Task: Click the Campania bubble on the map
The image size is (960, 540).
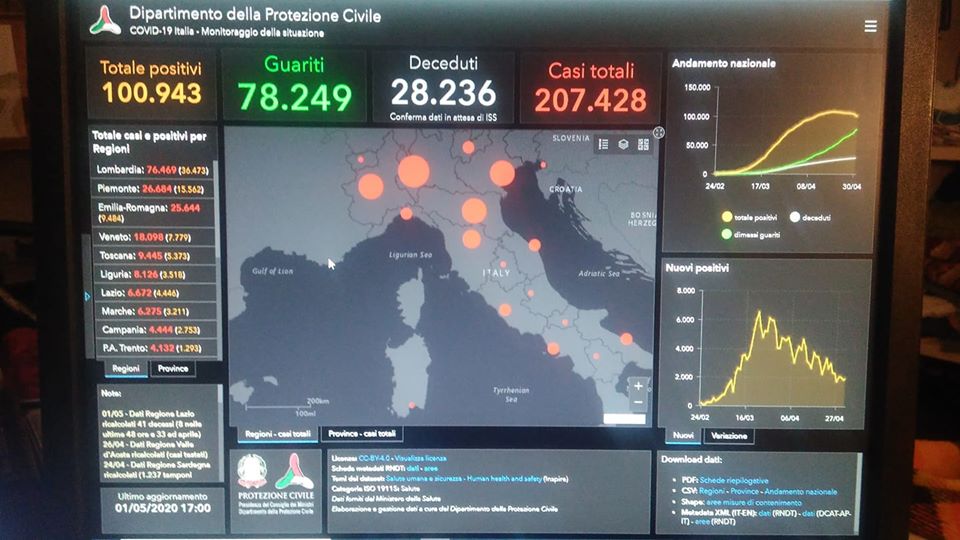Action: [x=553, y=348]
